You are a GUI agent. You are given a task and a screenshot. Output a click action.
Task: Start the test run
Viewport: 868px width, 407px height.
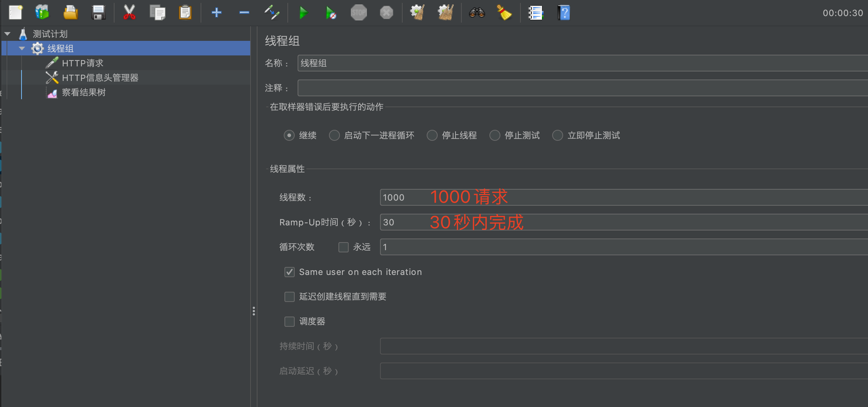click(x=303, y=12)
